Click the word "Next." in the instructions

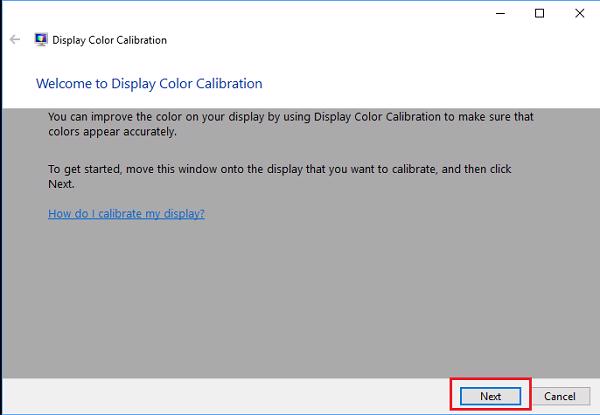[x=62, y=185]
